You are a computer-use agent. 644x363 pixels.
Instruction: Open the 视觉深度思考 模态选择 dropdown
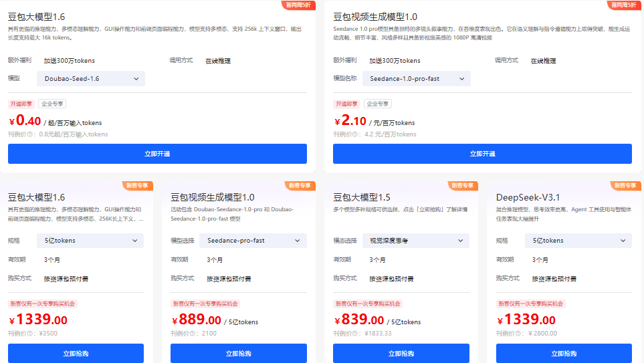416,241
